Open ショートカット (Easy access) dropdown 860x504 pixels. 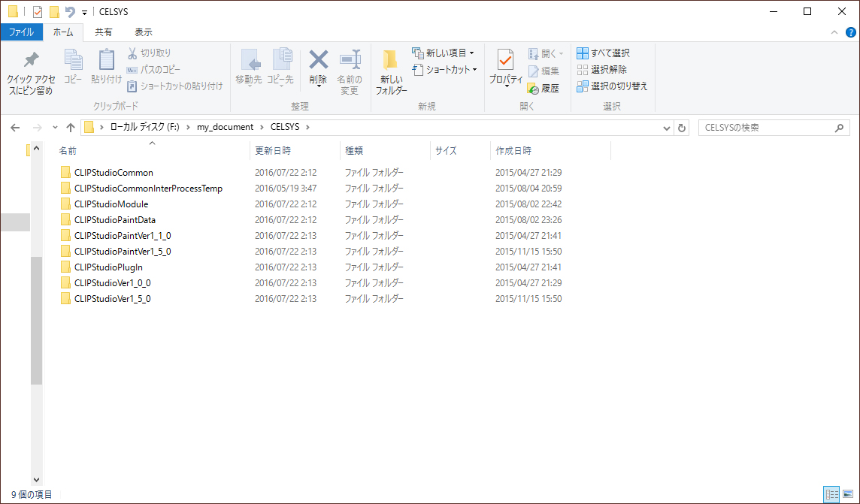pyautogui.click(x=445, y=70)
